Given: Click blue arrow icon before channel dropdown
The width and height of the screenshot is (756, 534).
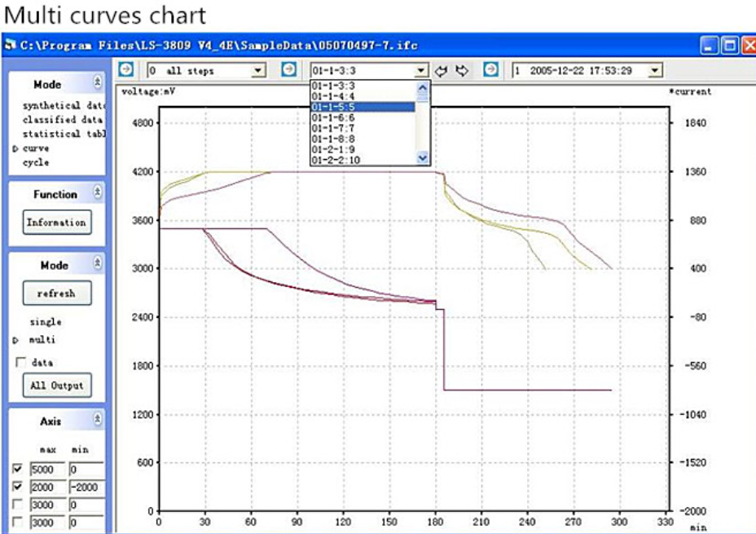Looking at the screenshot, I should point(288,70).
